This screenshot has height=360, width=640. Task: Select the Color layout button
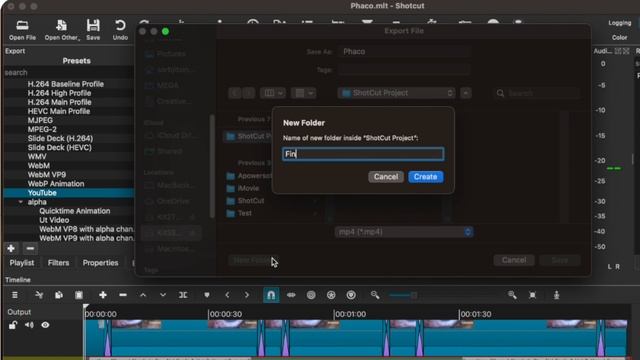(x=620, y=38)
